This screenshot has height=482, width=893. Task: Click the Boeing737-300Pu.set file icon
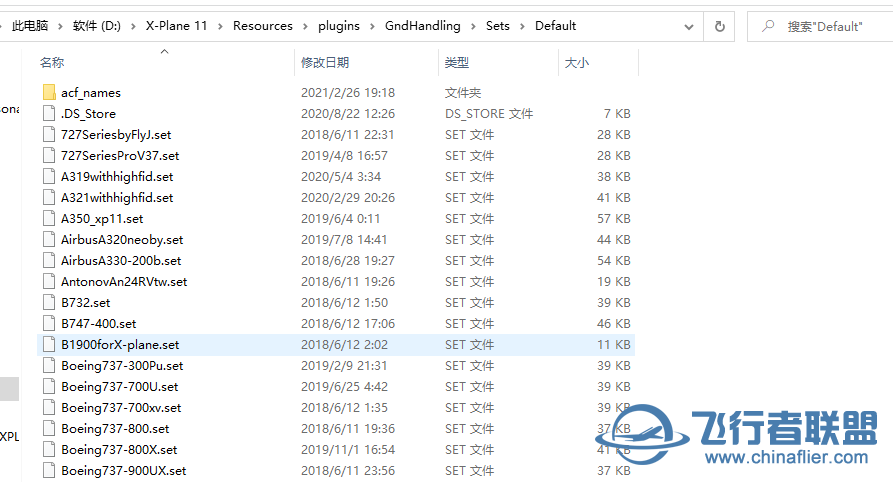(50, 366)
